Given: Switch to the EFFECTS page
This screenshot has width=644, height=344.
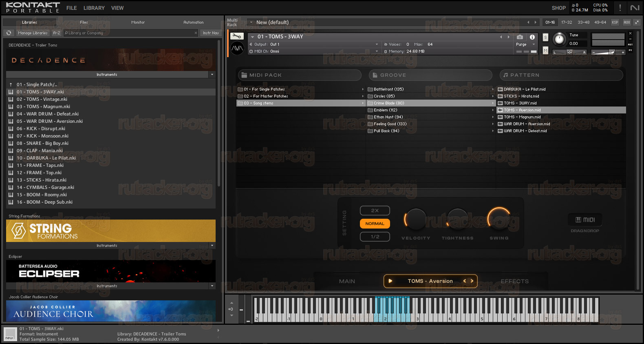Looking at the screenshot, I should click(x=515, y=281).
